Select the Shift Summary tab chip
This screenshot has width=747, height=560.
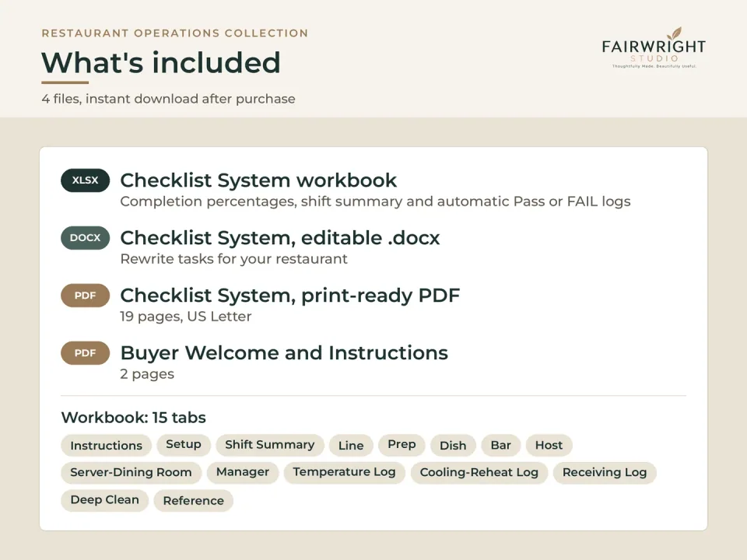tap(270, 445)
